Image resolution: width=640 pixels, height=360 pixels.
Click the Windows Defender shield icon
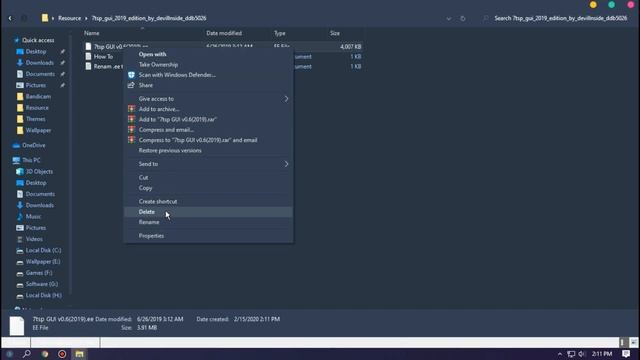pos(131,75)
